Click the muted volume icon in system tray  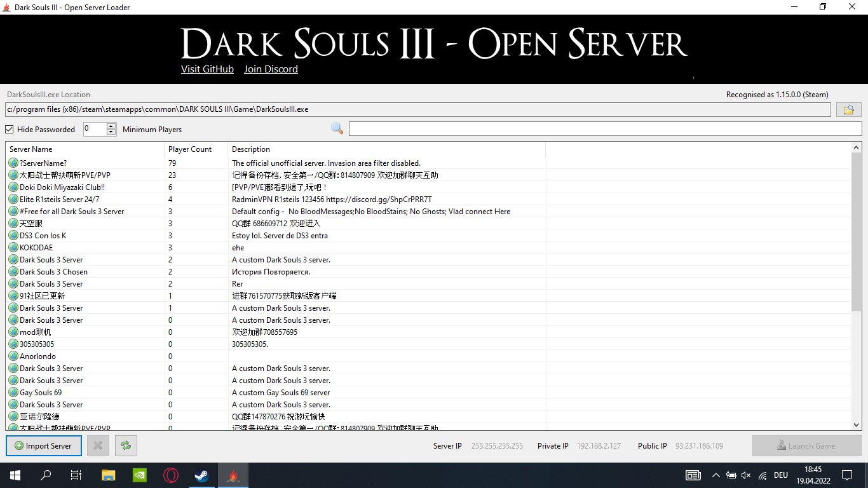tap(747, 475)
